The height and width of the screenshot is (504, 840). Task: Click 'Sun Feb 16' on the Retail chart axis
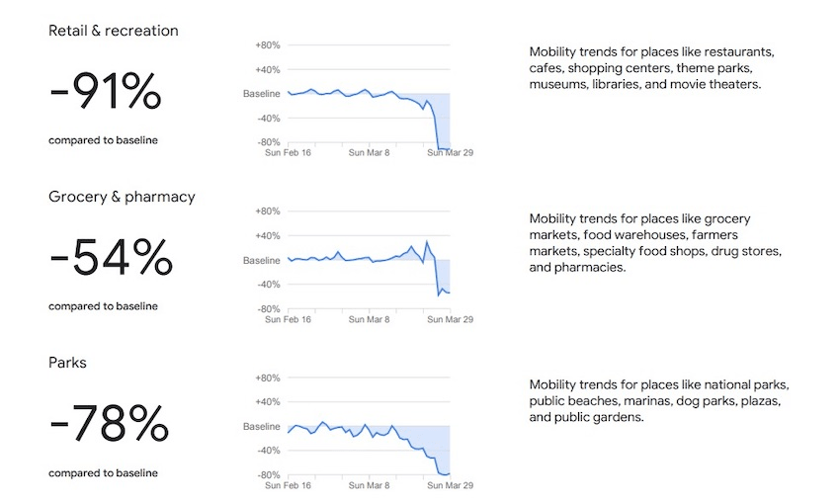[289, 153]
